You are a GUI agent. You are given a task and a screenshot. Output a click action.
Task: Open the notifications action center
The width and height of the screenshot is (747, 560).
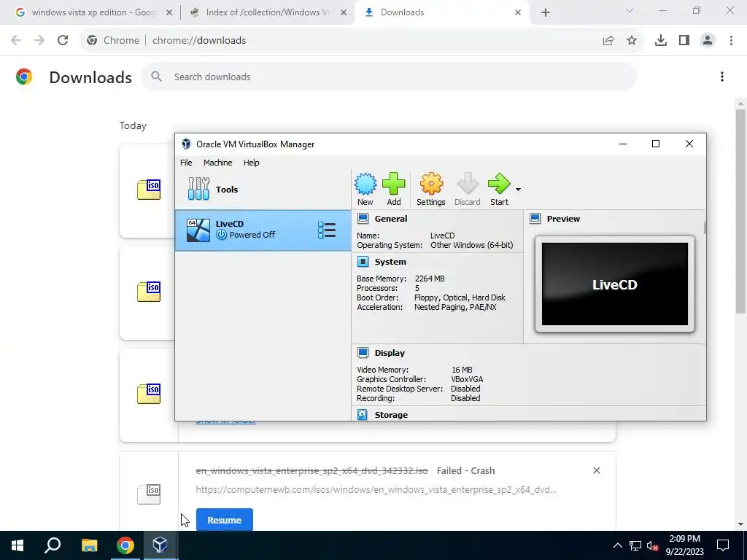coord(723,545)
